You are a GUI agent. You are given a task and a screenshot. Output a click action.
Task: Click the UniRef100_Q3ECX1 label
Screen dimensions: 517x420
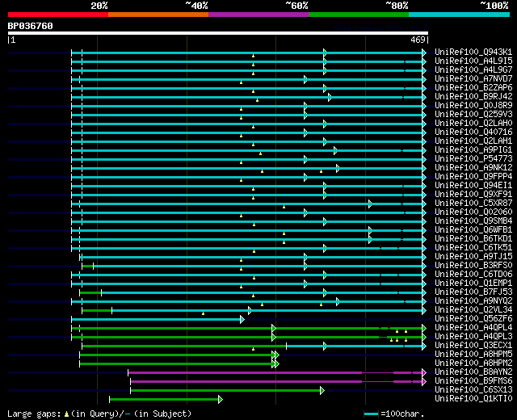click(x=473, y=346)
